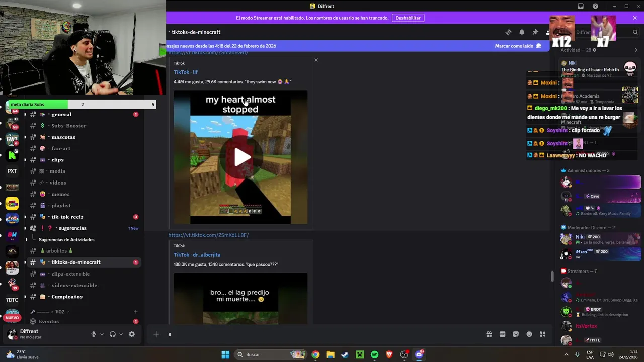Image resolution: width=644 pixels, height=362 pixels.
Task: Open Minecraft creeper taskbar icon
Action: click(360, 355)
